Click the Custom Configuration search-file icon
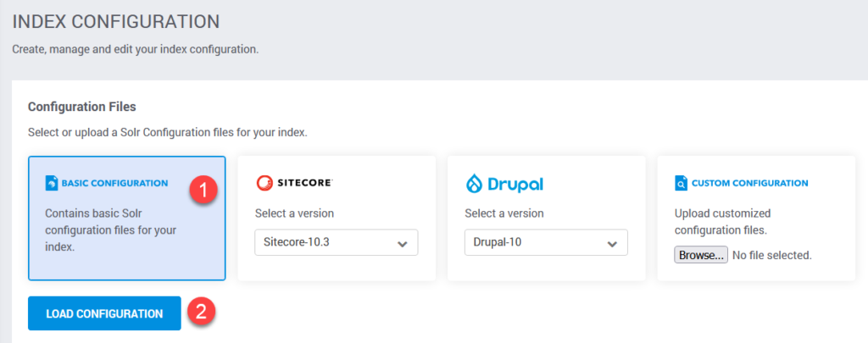 [681, 183]
